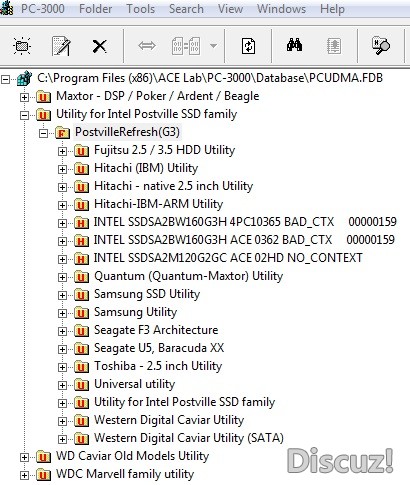Click the binoculars search icon
The image size is (410, 485).
tap(294, 45)
